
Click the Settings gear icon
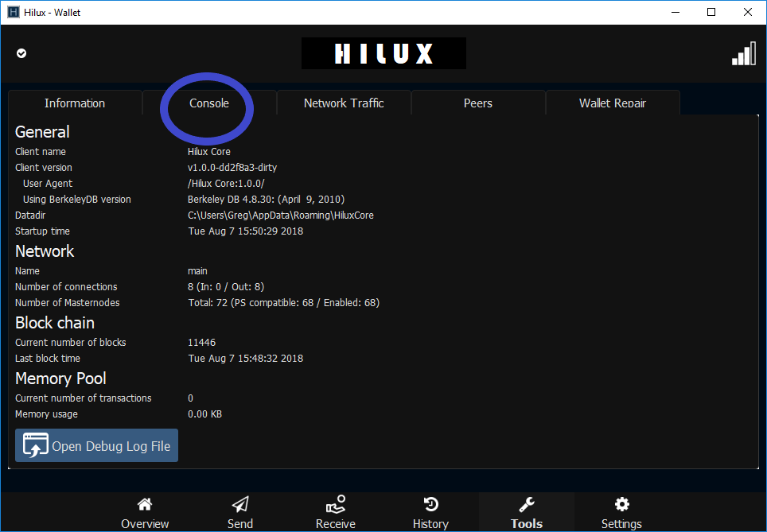[621, 503]
